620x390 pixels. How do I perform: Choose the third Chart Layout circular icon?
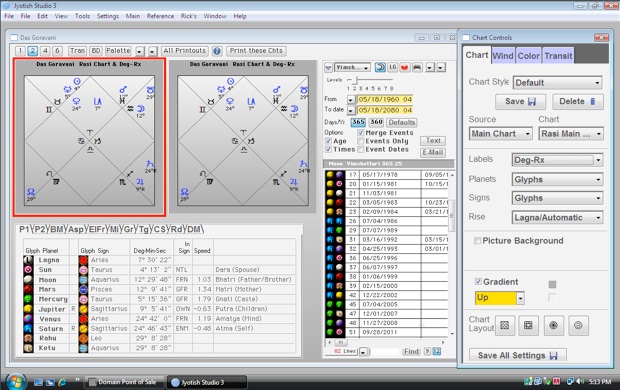pyautogui.click(x=553, y=326)
